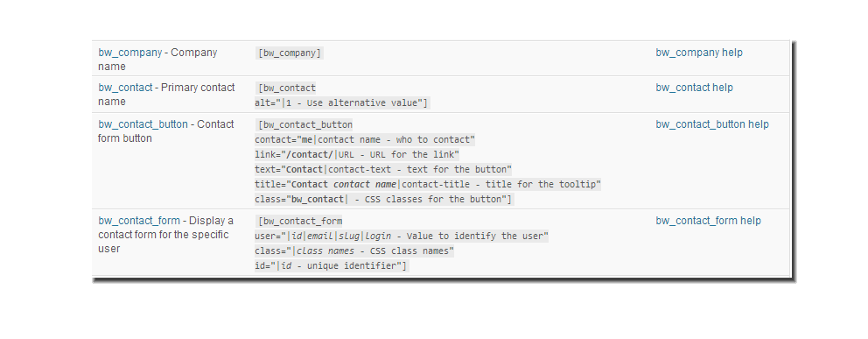Open the bw_contact_form help link
The image size is (868, 339).
[708, 221]
